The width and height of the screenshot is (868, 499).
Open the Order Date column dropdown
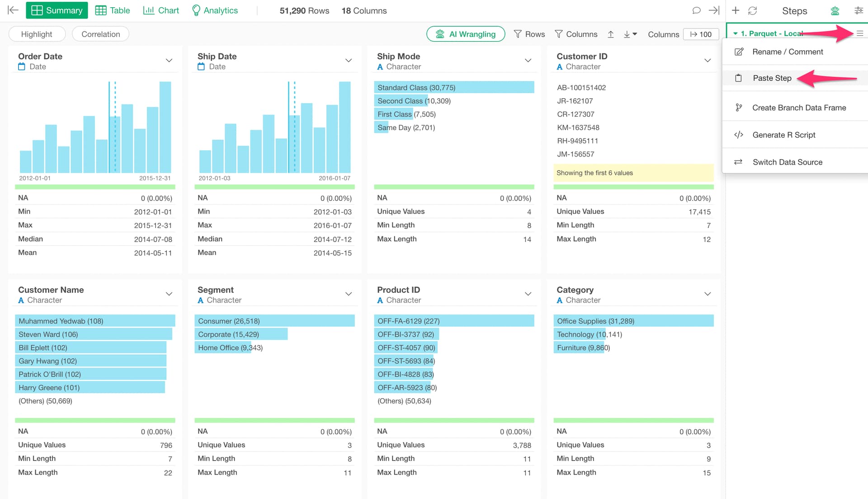pos(169,60)
